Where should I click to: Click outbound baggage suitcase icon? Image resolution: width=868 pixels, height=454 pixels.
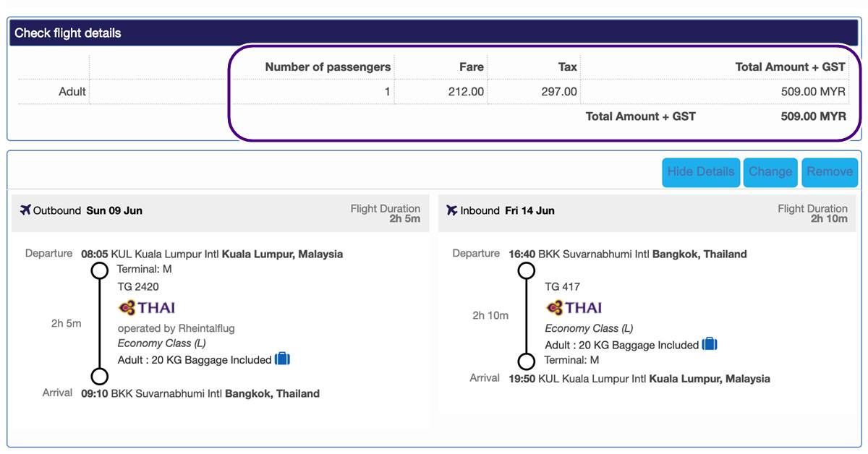pos(282,359)
